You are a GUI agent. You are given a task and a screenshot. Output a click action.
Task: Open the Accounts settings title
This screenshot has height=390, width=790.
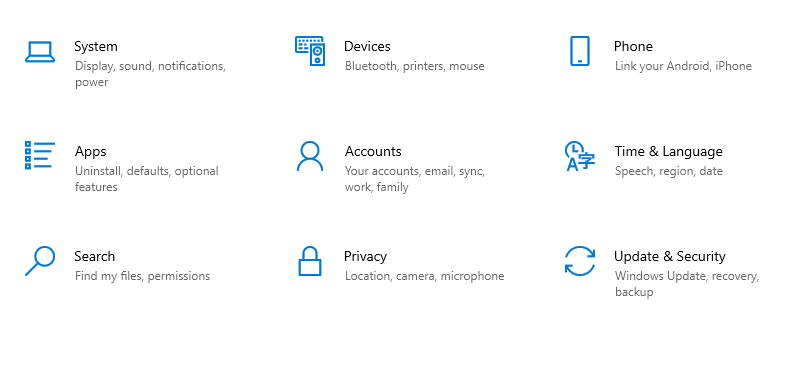pyautogui.click(x=373, y=152)
